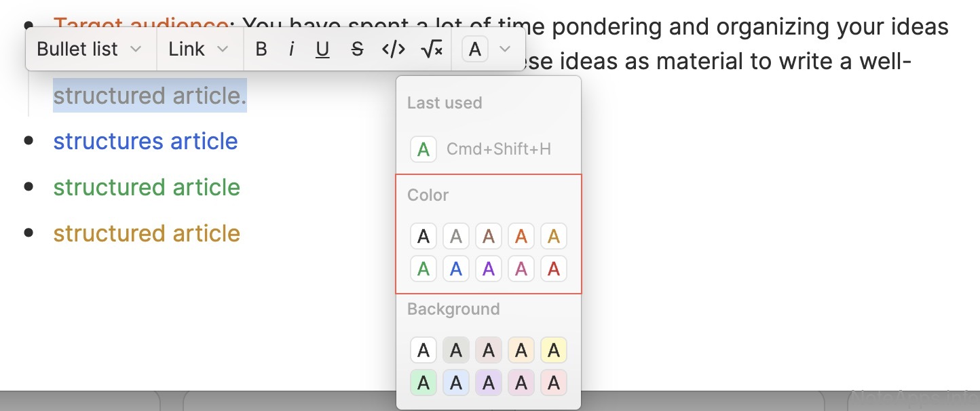Click the blue "structures article" text
The height and width of the screenshot is (411, 980).
(145, 141)
